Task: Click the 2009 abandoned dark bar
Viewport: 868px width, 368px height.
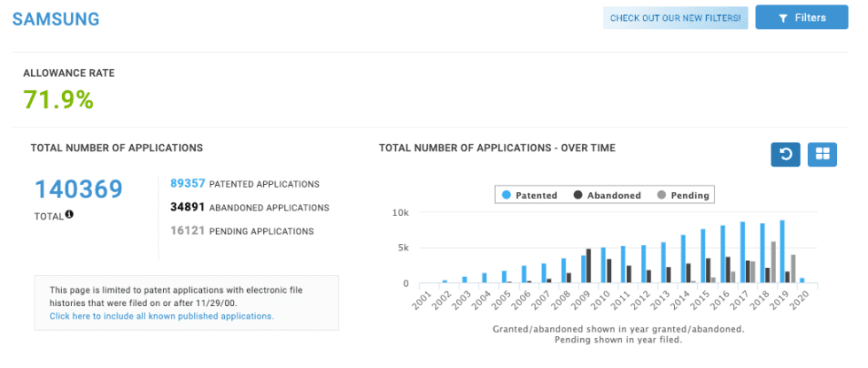Action: pyautogui.click(x=588, y=266)
